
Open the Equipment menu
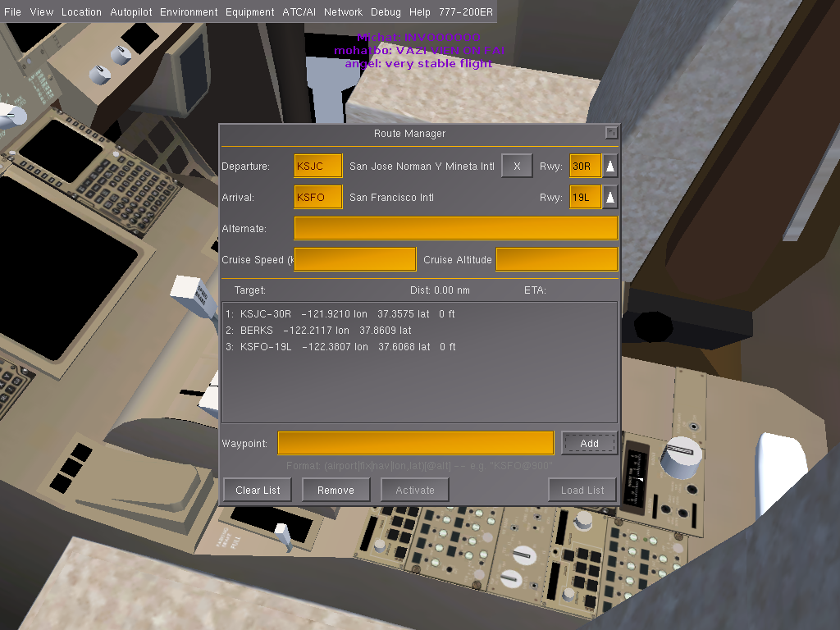250,12
